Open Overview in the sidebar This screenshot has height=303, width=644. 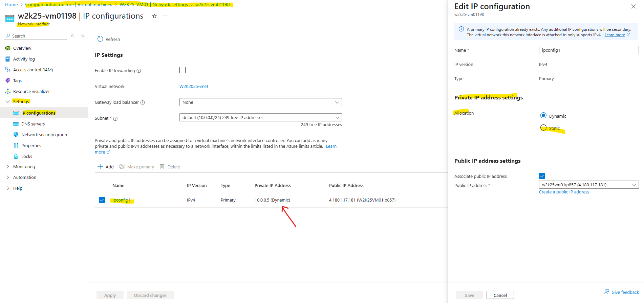pyautogui.click(x=22, y=48)
